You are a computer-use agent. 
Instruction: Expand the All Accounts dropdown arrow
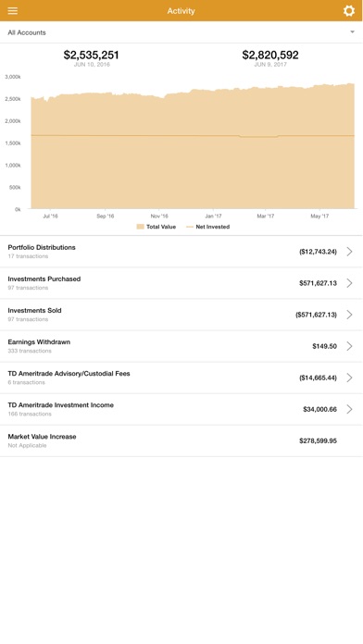point(352,32)
